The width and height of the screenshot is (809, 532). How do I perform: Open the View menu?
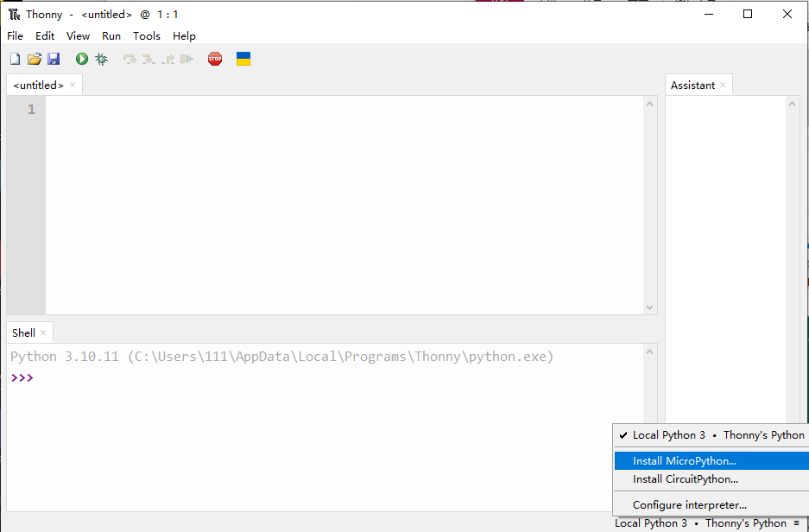pos(78,35)
